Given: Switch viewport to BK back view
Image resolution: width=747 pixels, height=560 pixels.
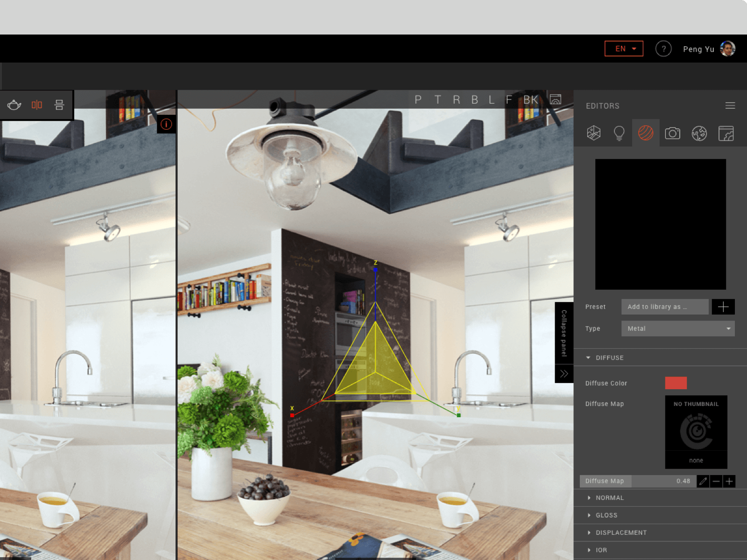Looking at the screenshot, I should (530, 100).
